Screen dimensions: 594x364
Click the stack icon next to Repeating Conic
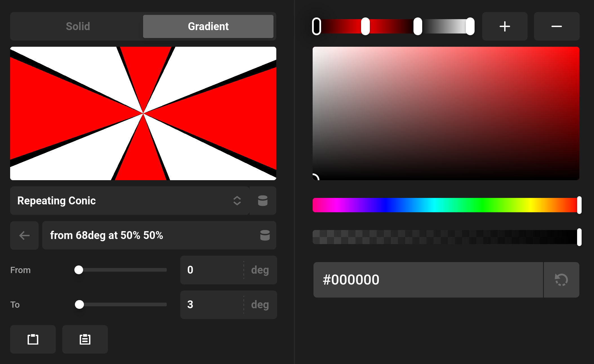pyautogui.click(x=262, y=201)
